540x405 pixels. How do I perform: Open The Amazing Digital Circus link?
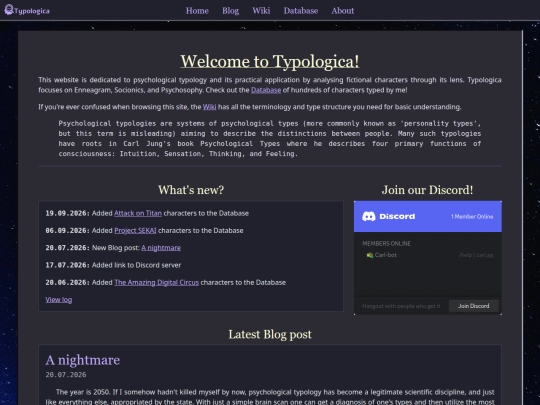tap(156, 282)
